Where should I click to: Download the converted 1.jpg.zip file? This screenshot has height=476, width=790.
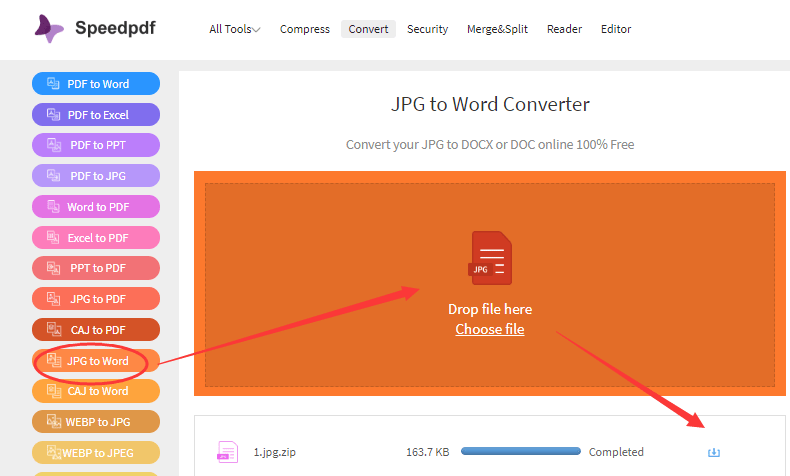pyautogui.click(x=713, y=452)
